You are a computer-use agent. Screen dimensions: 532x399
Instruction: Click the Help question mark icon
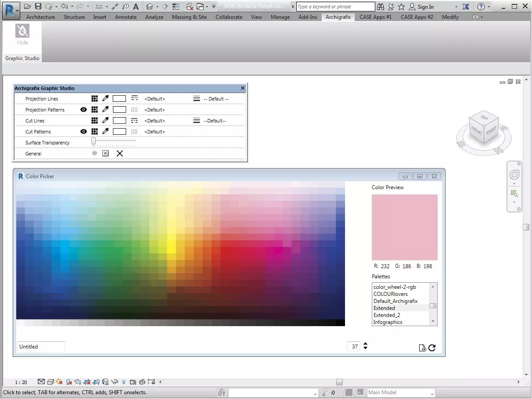[481, 7]
